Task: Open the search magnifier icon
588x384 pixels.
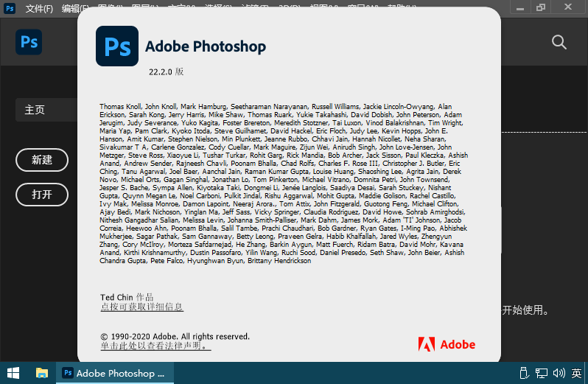Action: (x=559, y=42)
